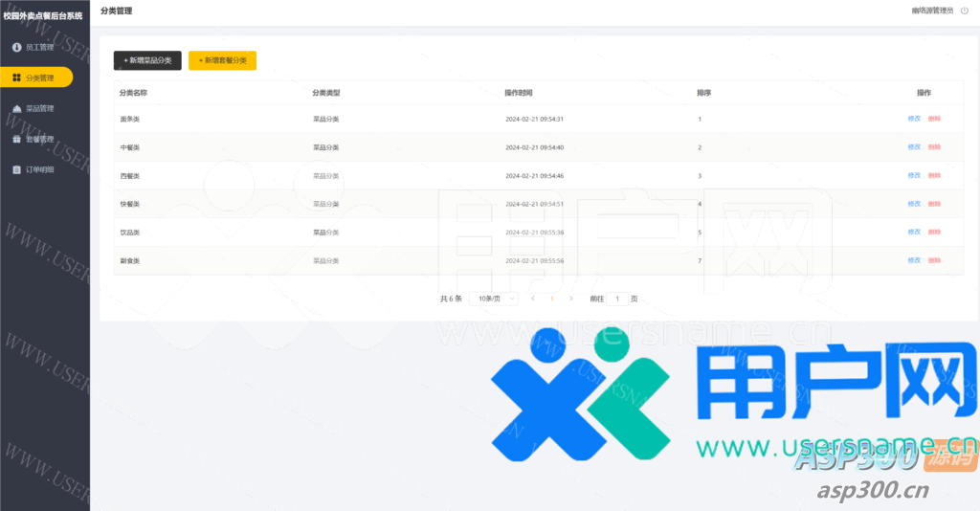Screen dimensions: 980x511
Task: Open 订单明细 menu item
Action: click(39, 169)
